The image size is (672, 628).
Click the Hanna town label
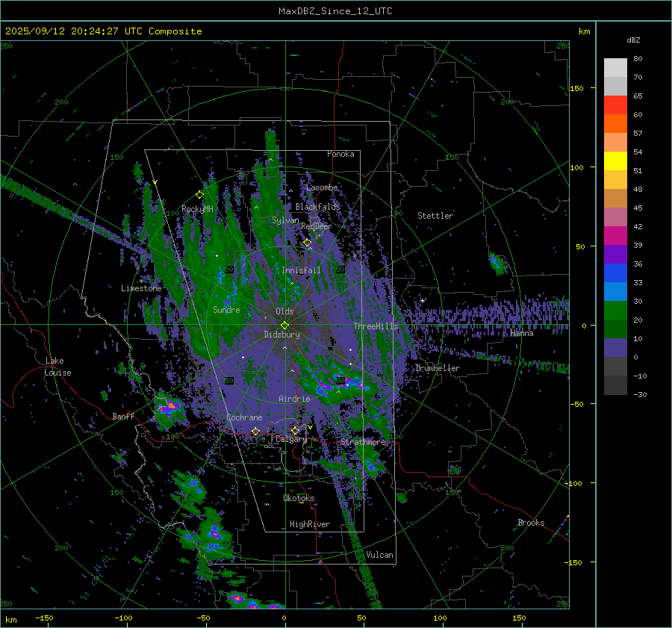coord(522,333)
